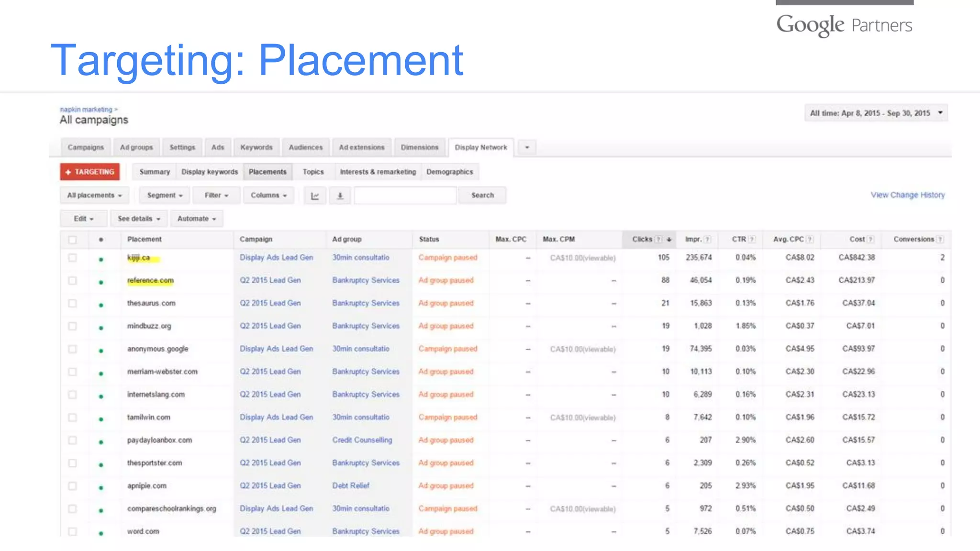Click green status dot for kijiji.ca row

click(x=101, y=259)
